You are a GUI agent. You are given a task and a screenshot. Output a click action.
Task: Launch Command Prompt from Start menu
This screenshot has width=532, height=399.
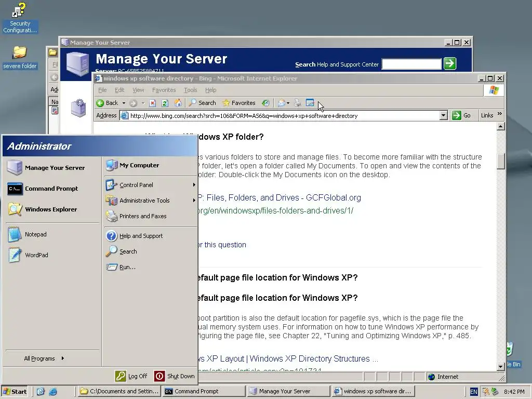52,189
